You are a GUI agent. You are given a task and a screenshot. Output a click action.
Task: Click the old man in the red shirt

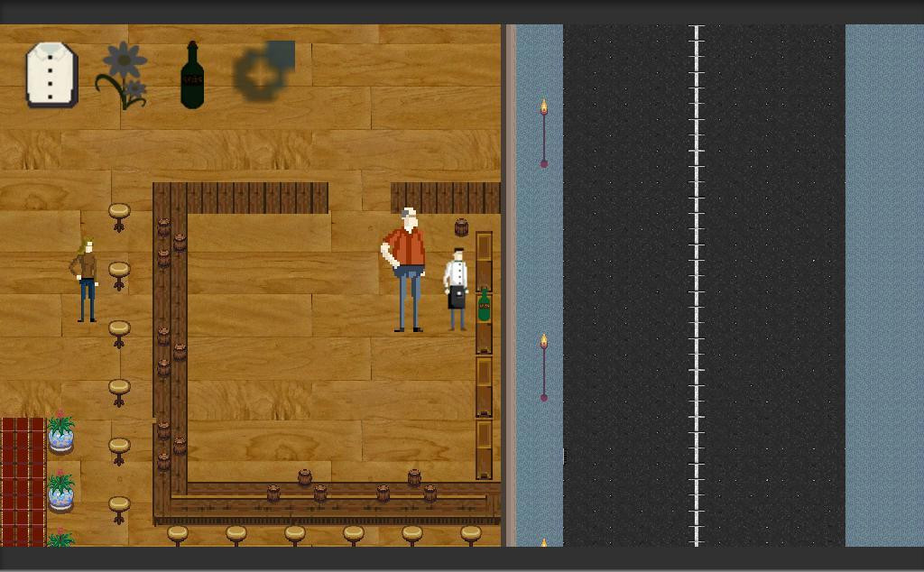click(405, 270)
